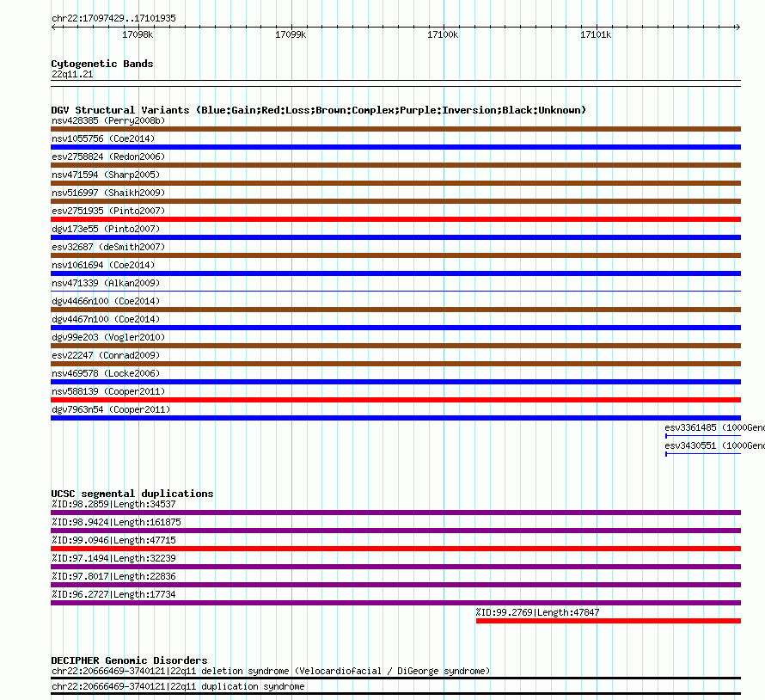Click the nsv516997 (Shaikh2009) label
This screenshot has height=700, width=765.
108,193
